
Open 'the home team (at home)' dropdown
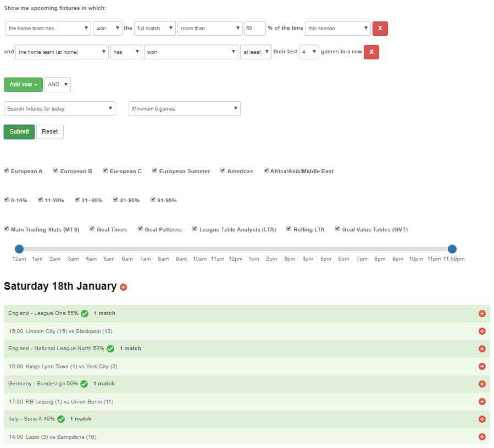click(62, 52)
